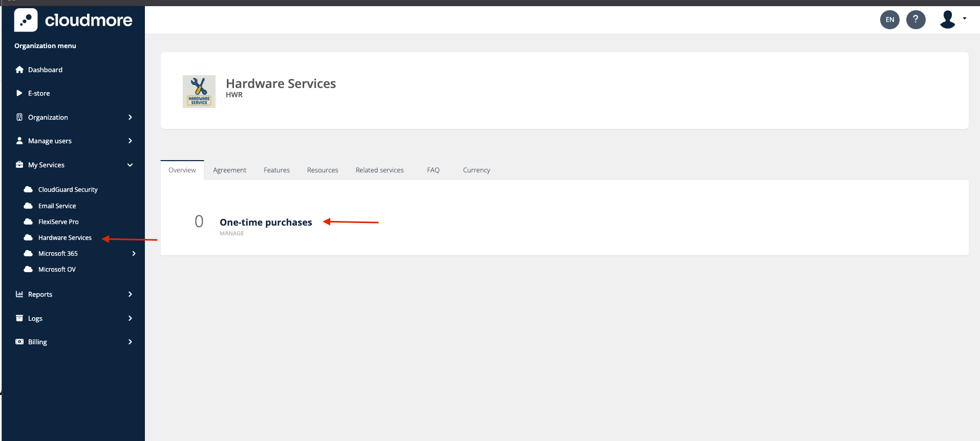Expand the Organization submenu chevron
The image size is (980, 441).
130,117
